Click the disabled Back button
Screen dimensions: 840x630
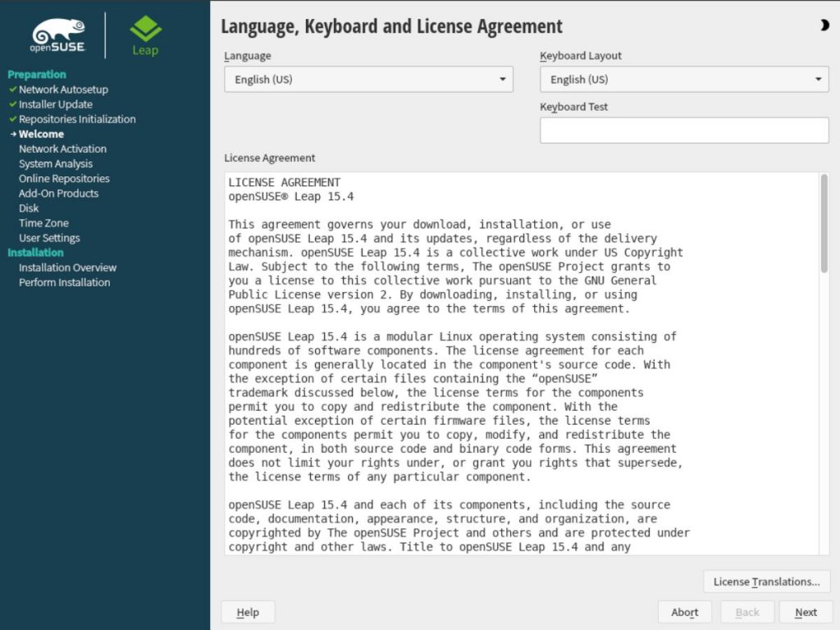746,611
